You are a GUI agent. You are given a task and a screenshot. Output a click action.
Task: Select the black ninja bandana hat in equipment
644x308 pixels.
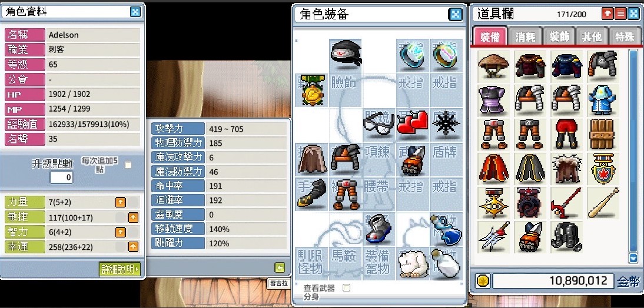[346, 55]
